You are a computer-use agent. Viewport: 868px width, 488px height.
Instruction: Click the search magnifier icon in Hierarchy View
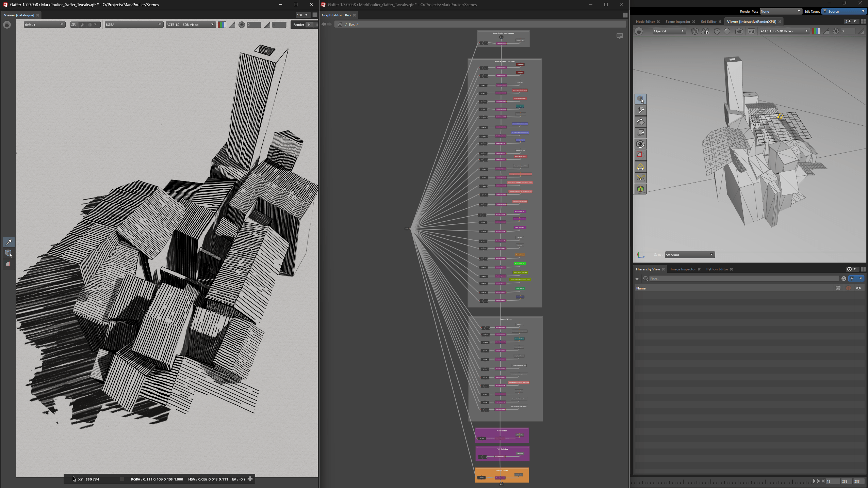coord(645,279)
